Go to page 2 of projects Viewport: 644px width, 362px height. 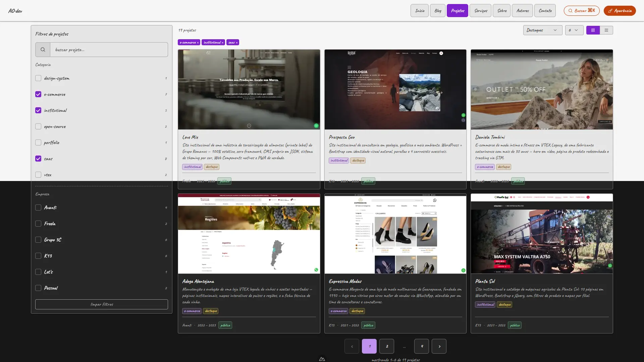coord(387,346)
